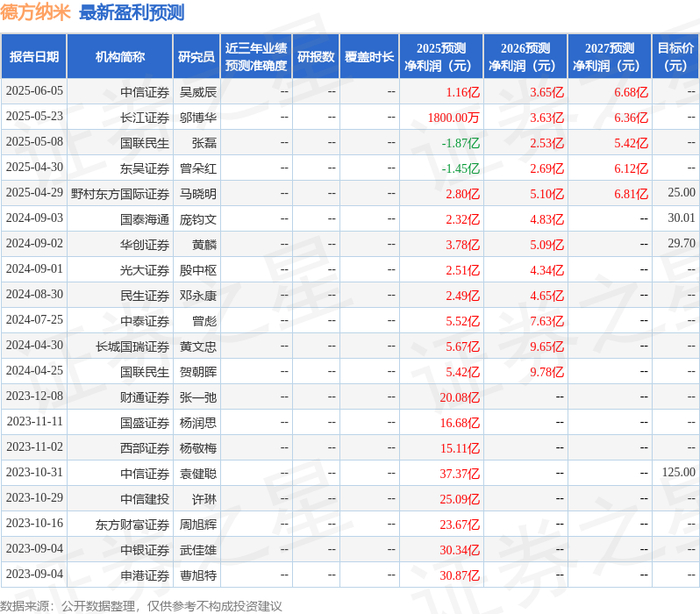Click institution 中信建投

[x=145, y=500]
